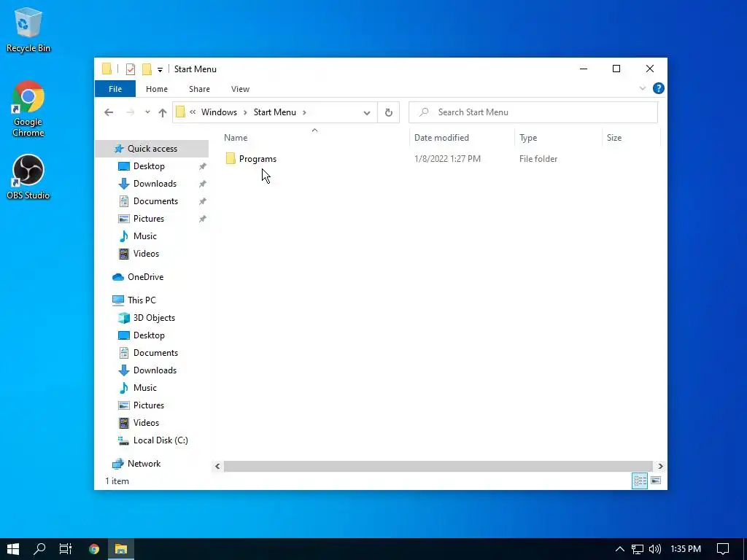Open Videos under This PC

click(x=146, y=423)
